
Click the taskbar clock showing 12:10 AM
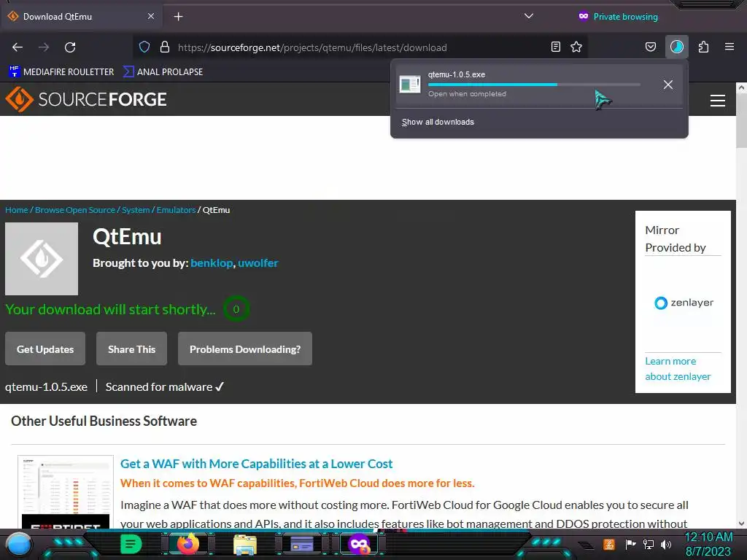(x=708, y=544)
